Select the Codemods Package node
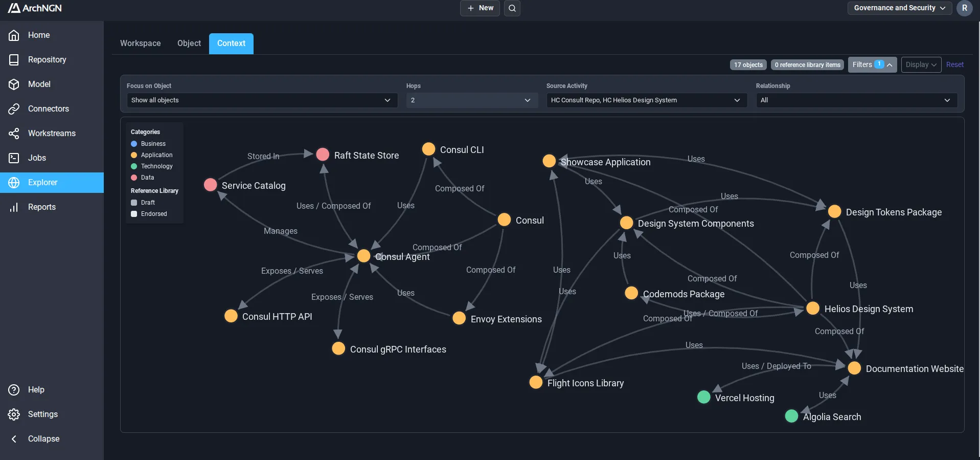This screenshot has width=980, height=460. [631, 293]
